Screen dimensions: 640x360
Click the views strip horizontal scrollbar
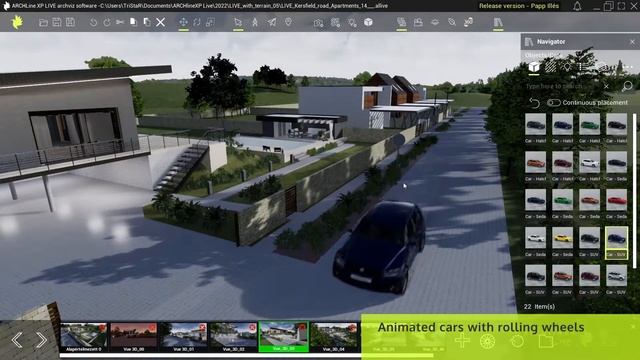[247, 356]
